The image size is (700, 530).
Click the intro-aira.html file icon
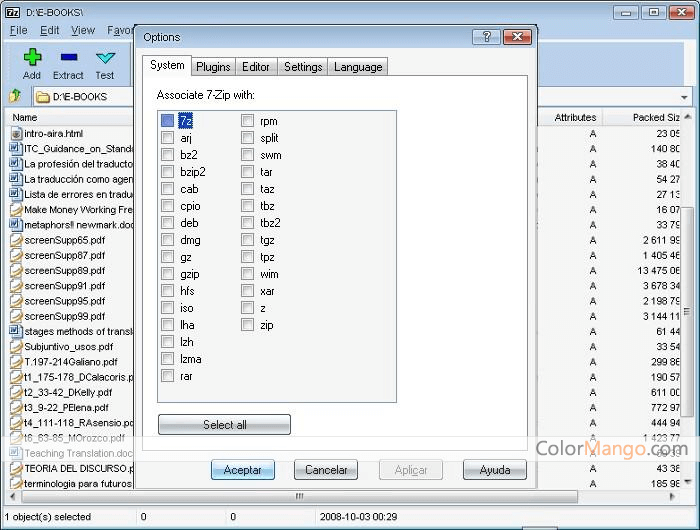click(x=16, y=133)
